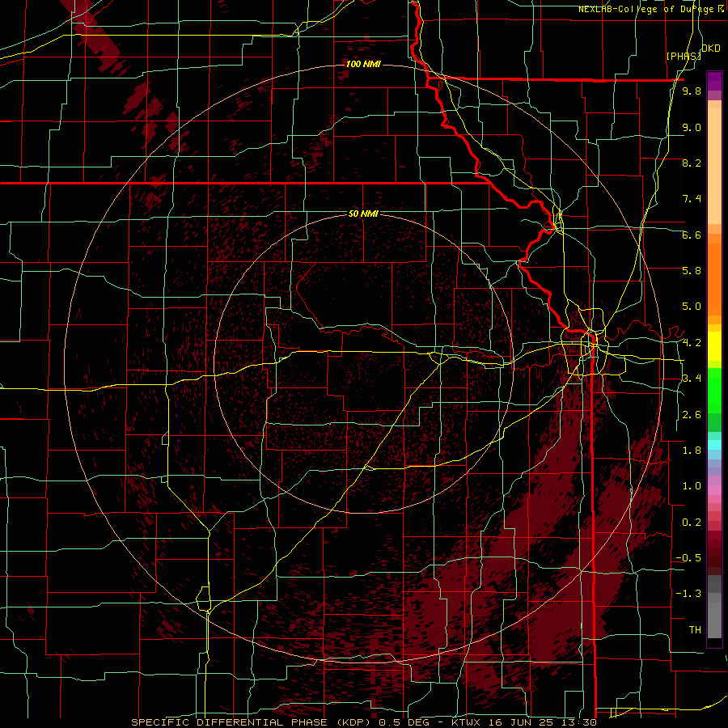
Task: Click the -0.5 scale value
Action: (x=689, y=558)
